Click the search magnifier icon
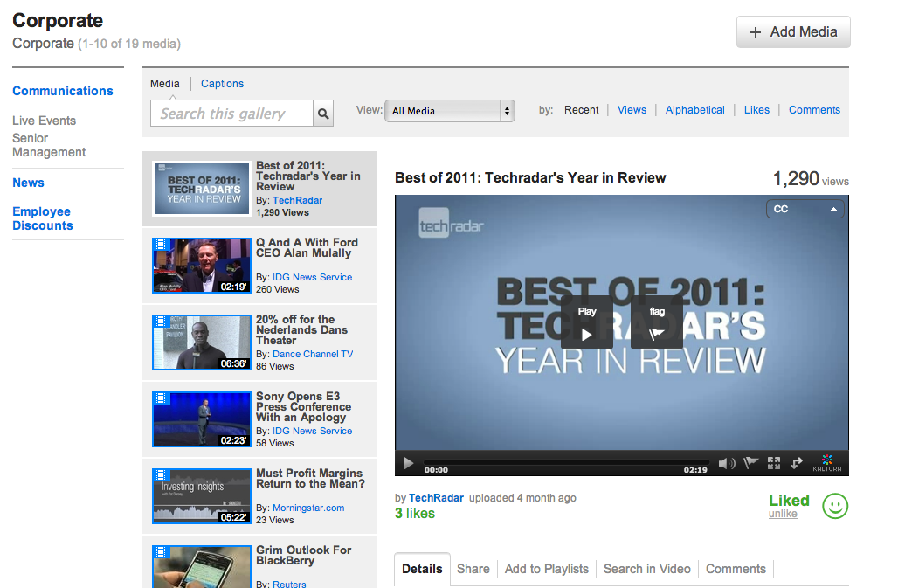905x588 pixels. 323,114
